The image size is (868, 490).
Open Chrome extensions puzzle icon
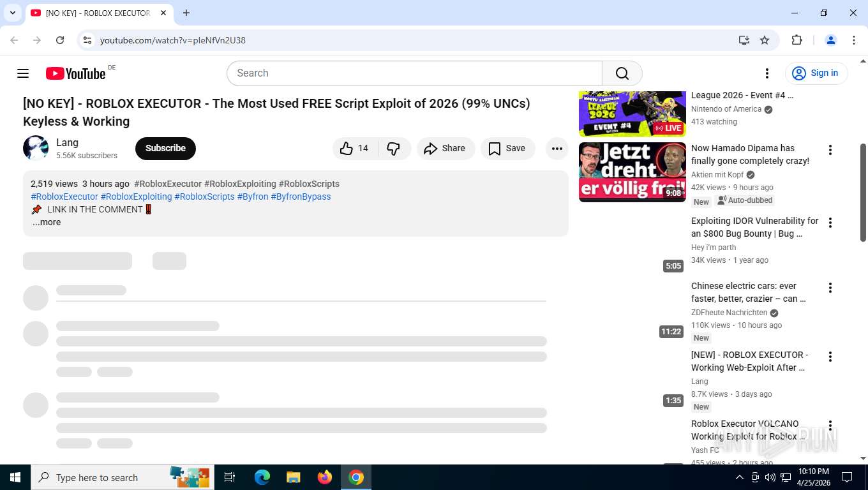(x=797, y=40)
